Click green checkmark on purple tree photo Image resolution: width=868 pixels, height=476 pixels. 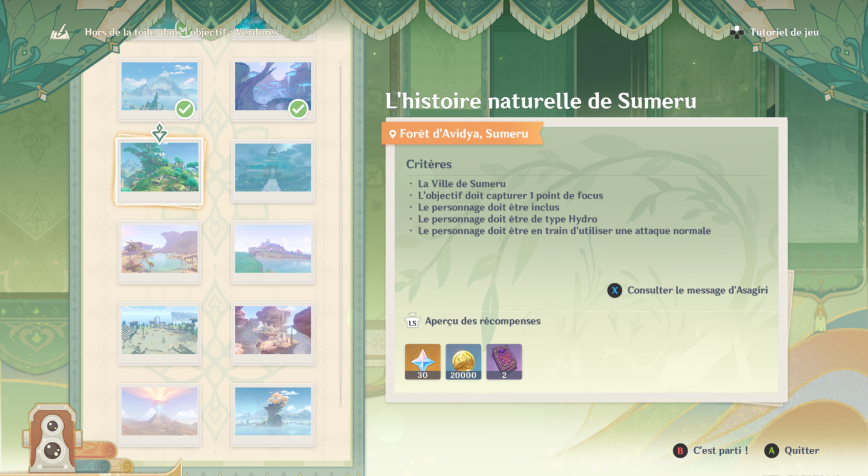point(298,109)
